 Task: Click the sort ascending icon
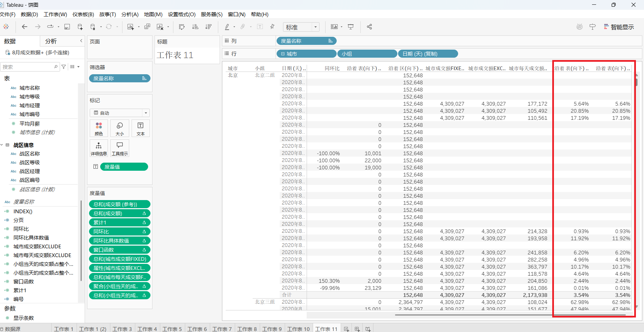tap(195, 27)
